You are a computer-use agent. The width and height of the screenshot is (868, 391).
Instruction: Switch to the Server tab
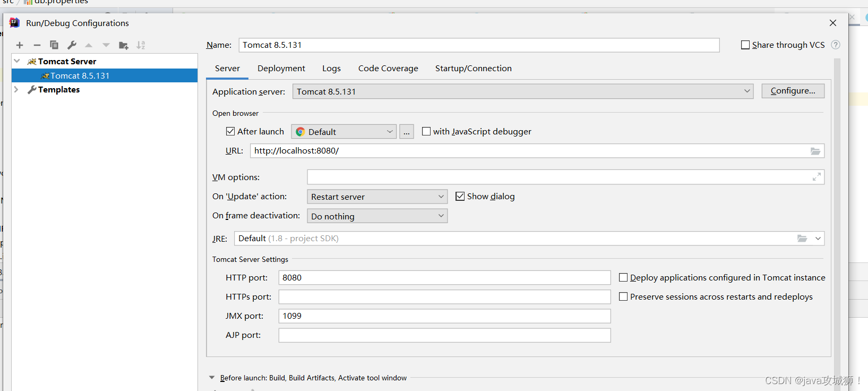(x=227, y=69)
